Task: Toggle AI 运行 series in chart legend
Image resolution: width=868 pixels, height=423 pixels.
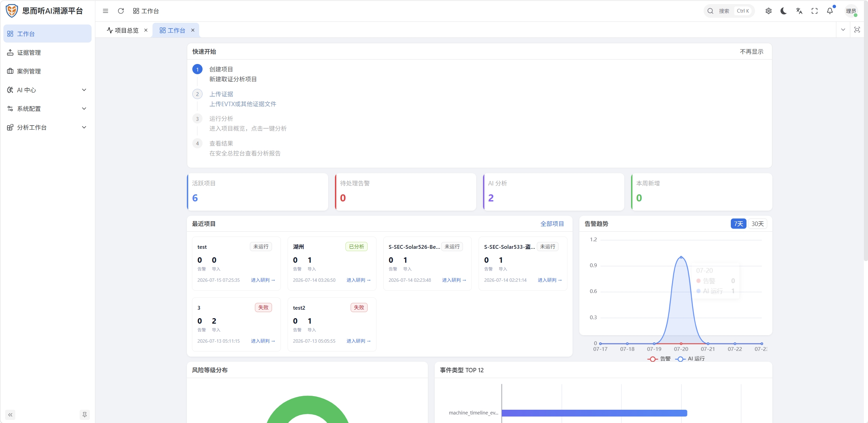Action: point(690,359)
